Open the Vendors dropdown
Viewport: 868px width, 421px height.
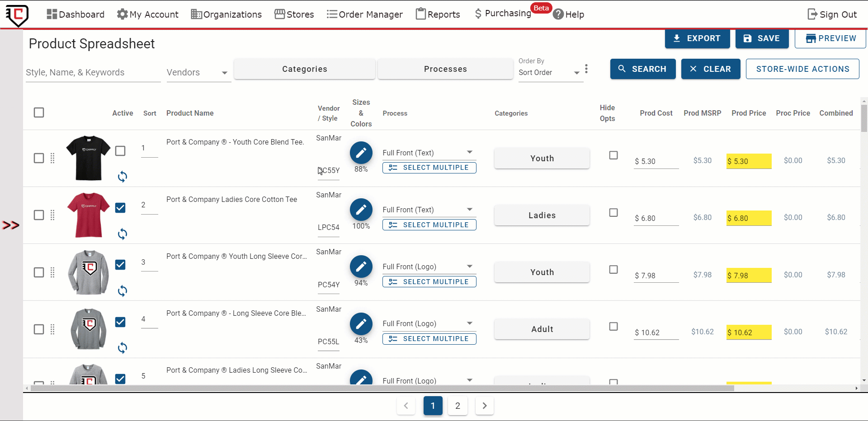pyautogui.click(x=198, y=72)
